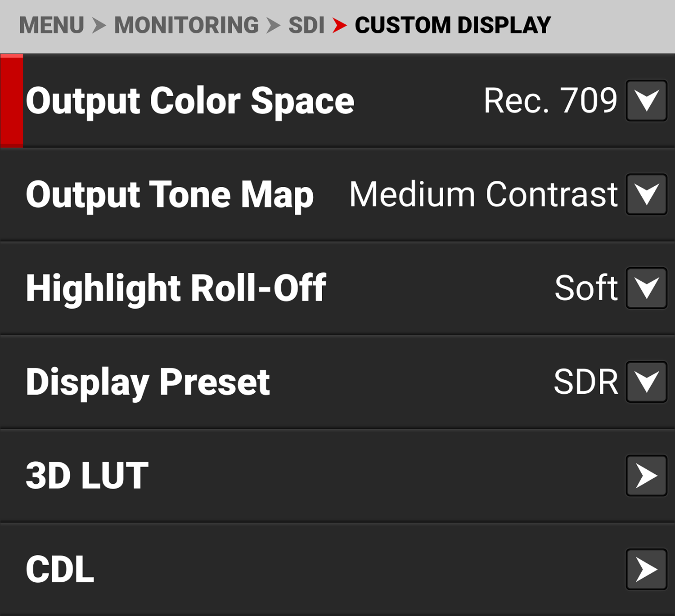675x616 pixels.
Task: Click the Soft roll-off value
Action: pyautogui.click(x=586, y=288)
